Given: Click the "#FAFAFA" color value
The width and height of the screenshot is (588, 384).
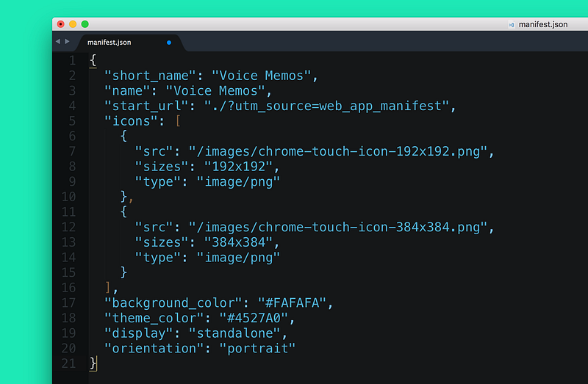Looking at the screenshot, I should 292,303.
